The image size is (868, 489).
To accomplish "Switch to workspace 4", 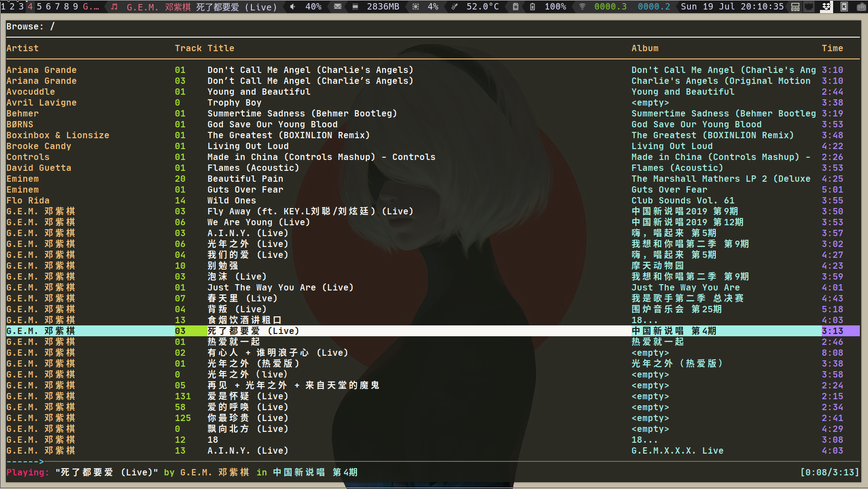I will point(30,7).
